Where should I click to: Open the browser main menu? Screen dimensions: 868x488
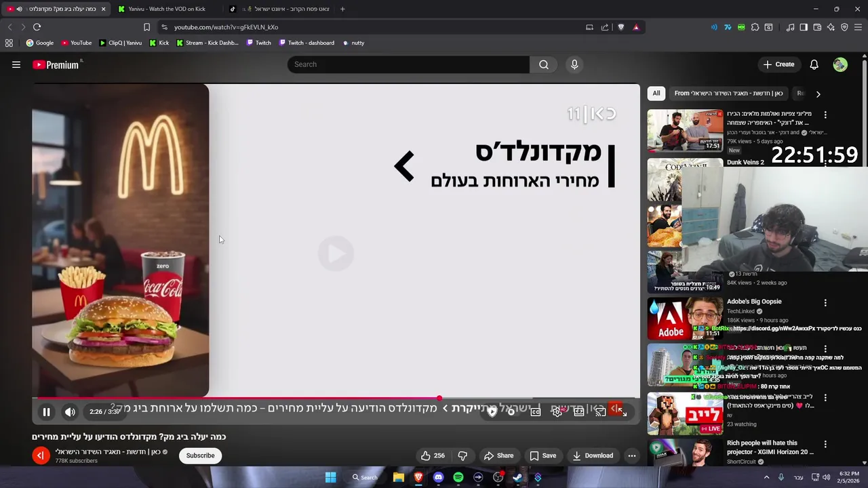(859, 27)
